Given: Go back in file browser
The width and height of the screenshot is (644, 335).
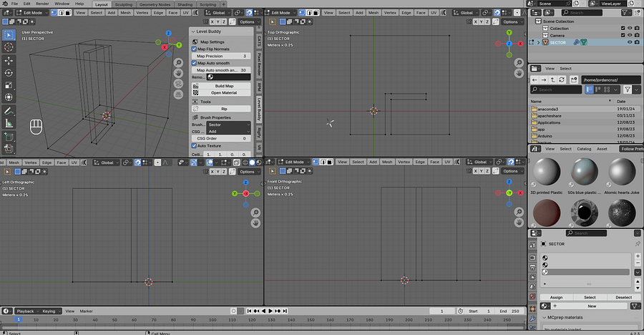Looking at the screenshot, I should [535, 79].
